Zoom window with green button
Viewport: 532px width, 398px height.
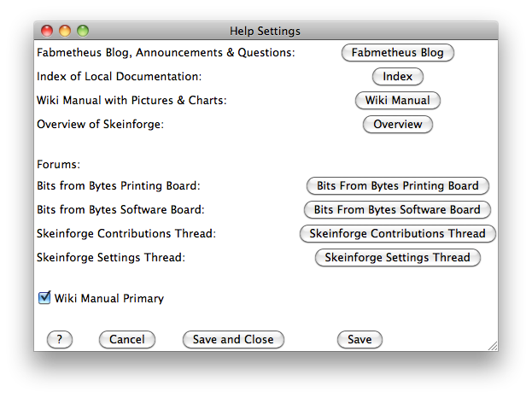point(83,31)
